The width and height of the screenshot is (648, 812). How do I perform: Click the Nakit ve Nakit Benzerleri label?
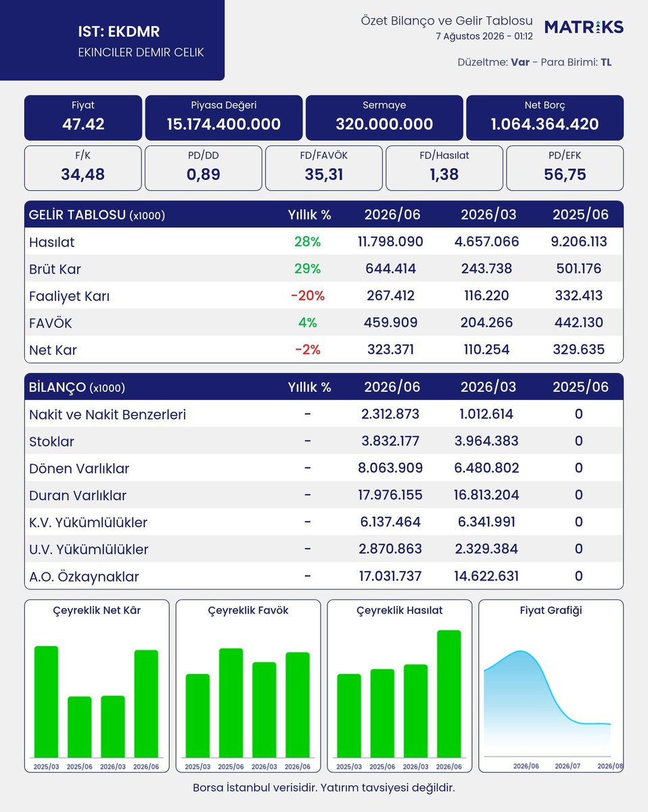[108, 414]
